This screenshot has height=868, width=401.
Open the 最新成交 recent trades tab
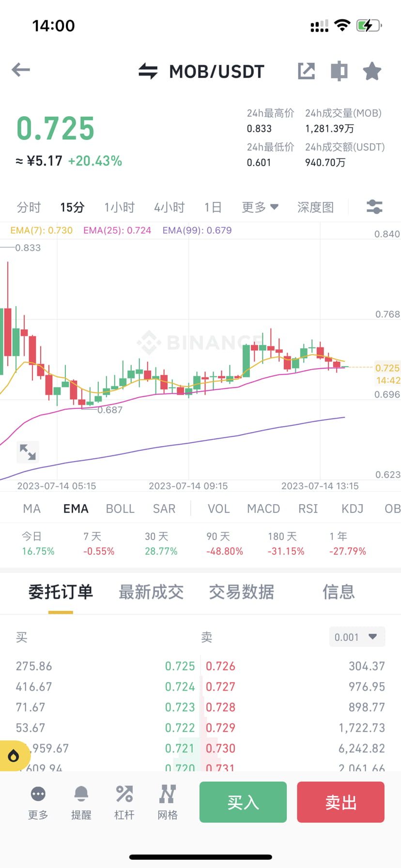pyautogui.click(x=151, y=592)
